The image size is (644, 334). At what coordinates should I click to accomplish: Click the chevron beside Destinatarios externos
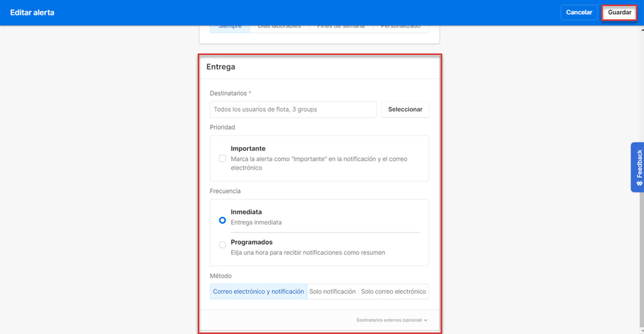[425, 320]
